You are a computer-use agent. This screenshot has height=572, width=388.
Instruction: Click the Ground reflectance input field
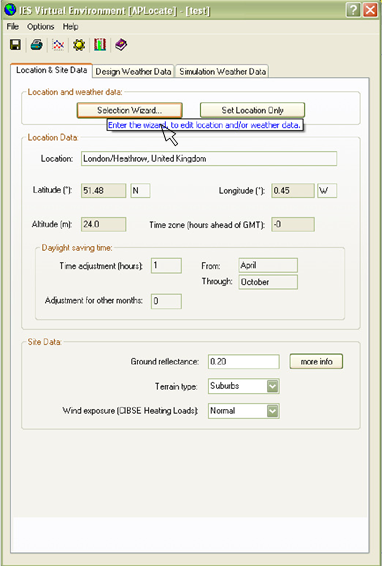pyautogui.click(x=244, y=362)
